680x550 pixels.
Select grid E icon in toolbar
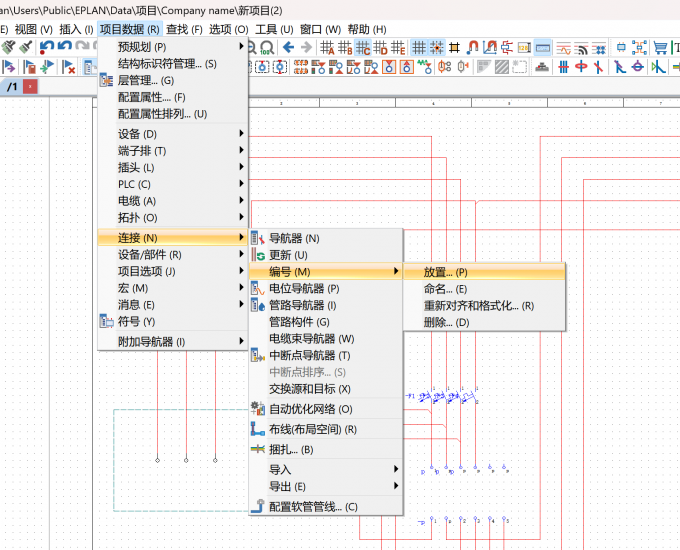point(398,47)
